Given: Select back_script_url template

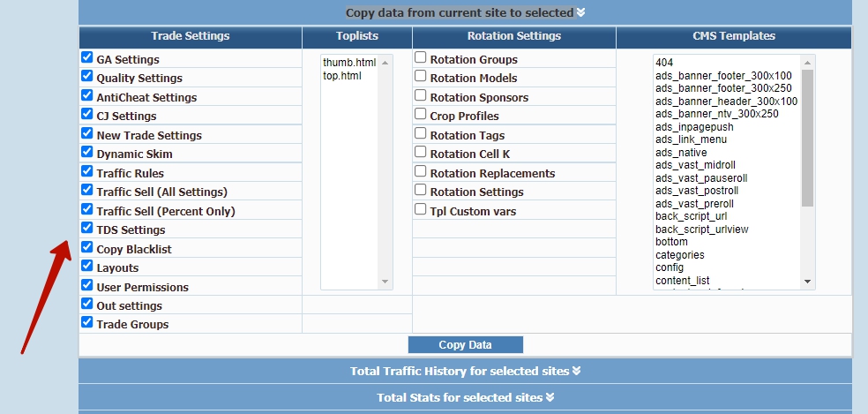Looking at the screenshot, I should [x=727, y=216].
